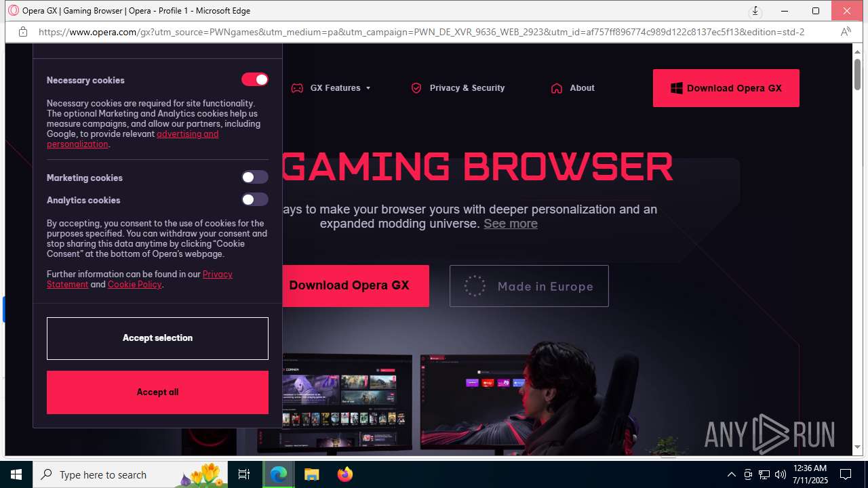This screenshot has height=488, width=868.
Task: Open the Windows Start menu
Action: pos(16,474)
